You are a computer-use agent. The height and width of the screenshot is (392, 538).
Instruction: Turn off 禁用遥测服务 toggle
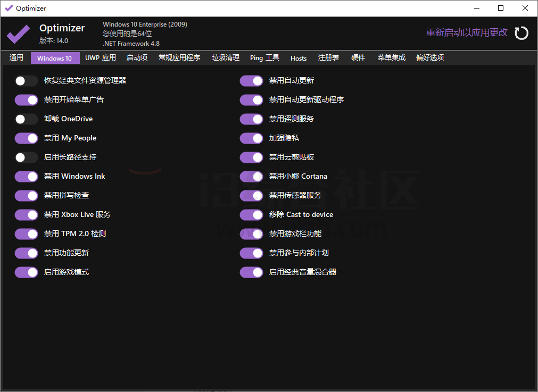tap(252, 119)
